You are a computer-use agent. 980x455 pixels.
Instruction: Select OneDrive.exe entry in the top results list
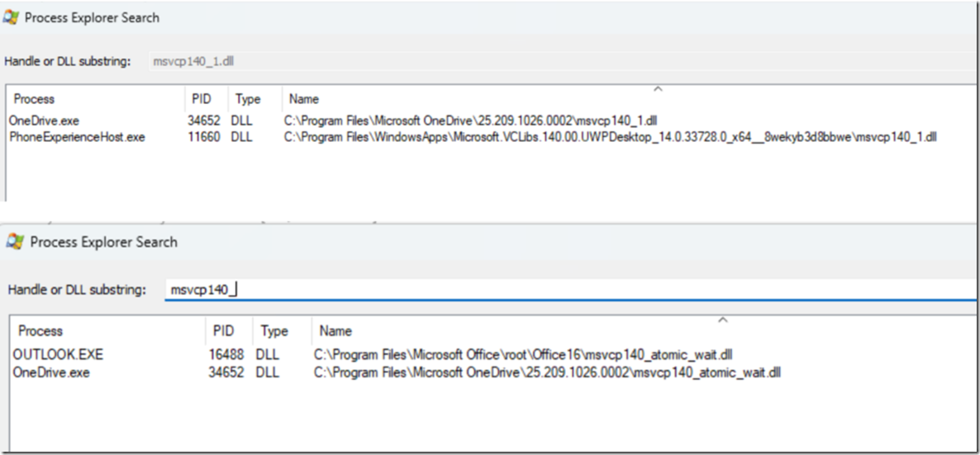[44, 121]
